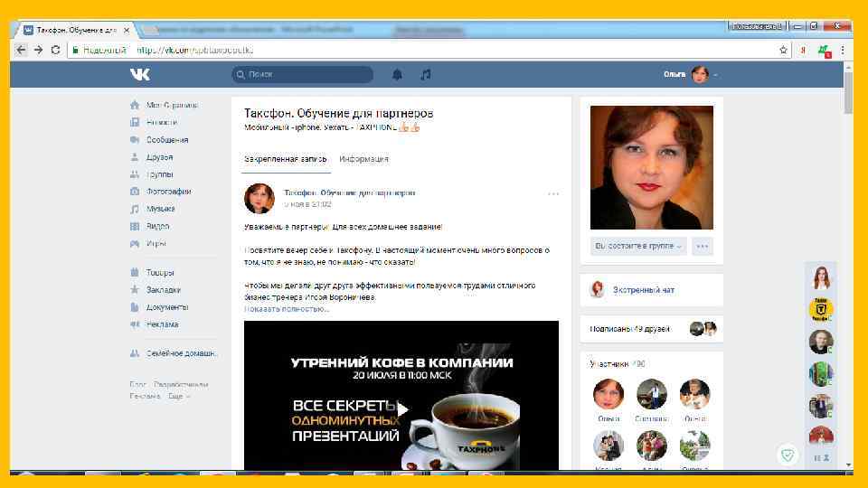This screenshot has height=488, width=868.
Task: Expand Вы состоите в группе dropdown
Action: click(x=638, y=246)
